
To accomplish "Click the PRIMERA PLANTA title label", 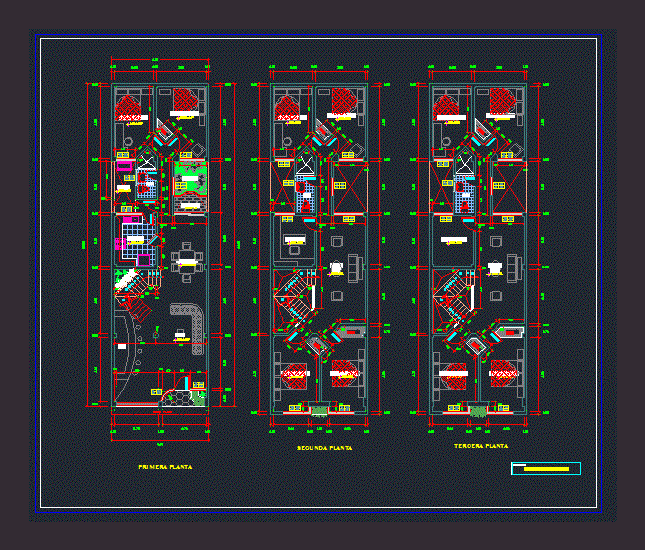I will tap(164, 467).
